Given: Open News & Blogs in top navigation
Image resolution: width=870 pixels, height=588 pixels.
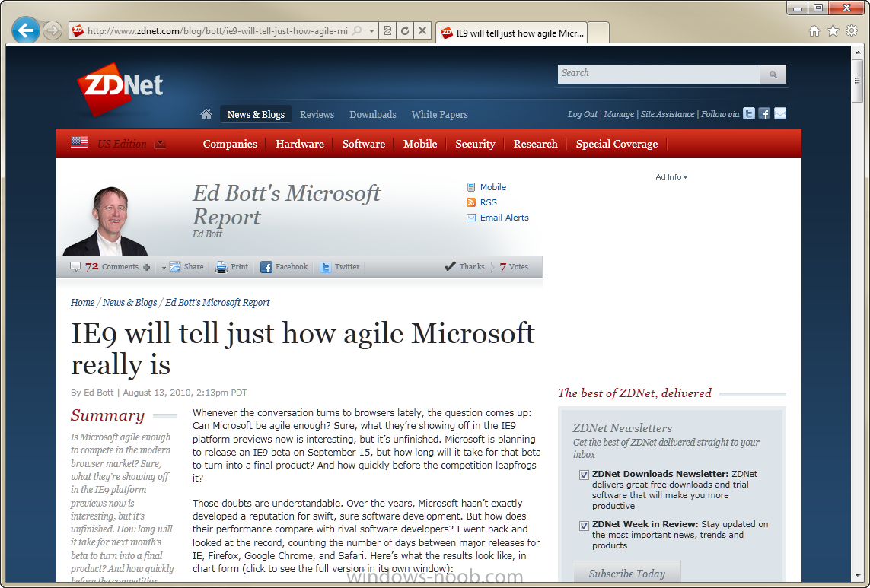Looking at the screenshot, I should (256, 114).
